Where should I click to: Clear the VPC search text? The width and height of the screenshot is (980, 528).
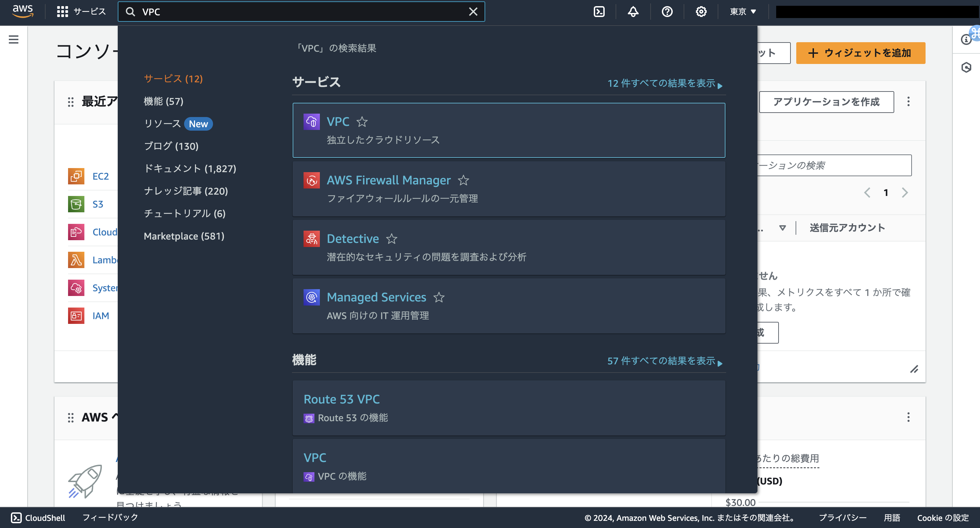(473, 12)
